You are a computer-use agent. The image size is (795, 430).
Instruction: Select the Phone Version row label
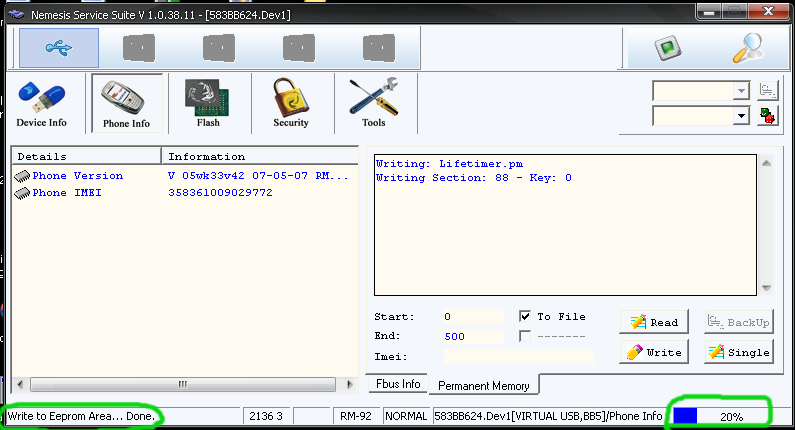78,176
